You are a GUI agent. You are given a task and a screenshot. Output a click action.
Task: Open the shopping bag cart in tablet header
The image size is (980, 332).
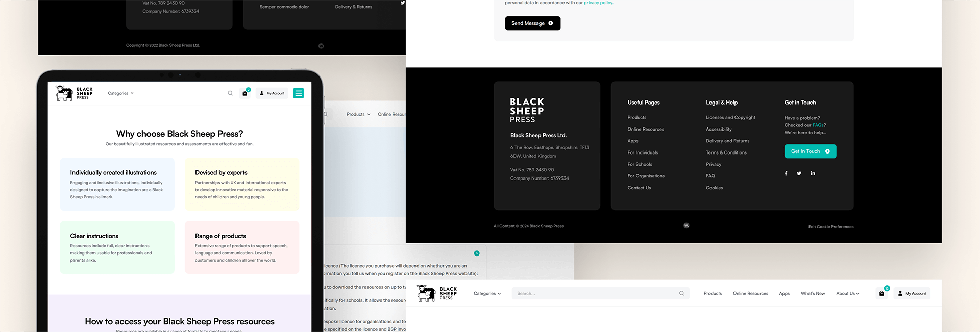pyautogui.click(x=245, y=93)
